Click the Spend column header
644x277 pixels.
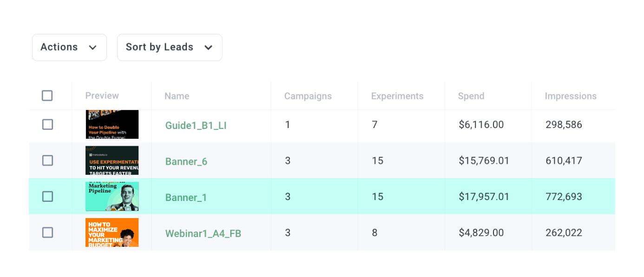[x=471, y=96]
